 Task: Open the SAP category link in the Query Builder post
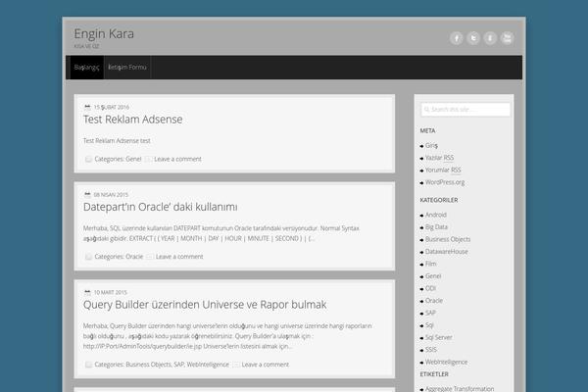click(x=179, y=365)
